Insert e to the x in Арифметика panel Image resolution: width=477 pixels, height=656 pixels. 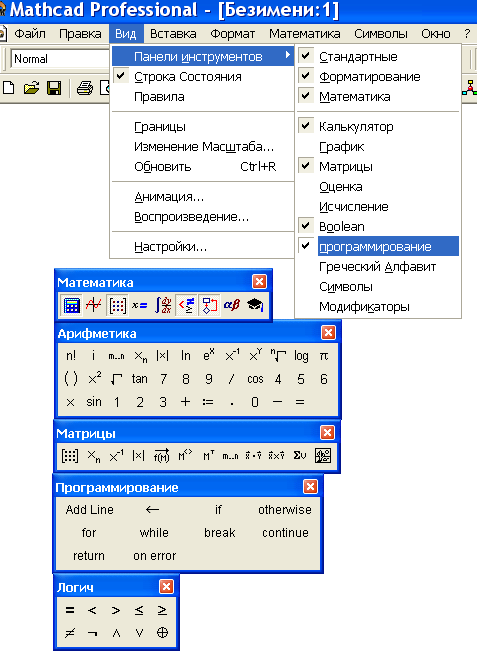point(209,356)
